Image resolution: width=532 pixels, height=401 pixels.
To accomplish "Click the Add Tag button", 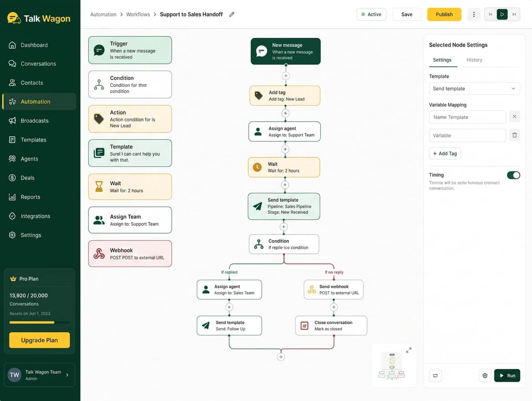I will pos(445,154).
